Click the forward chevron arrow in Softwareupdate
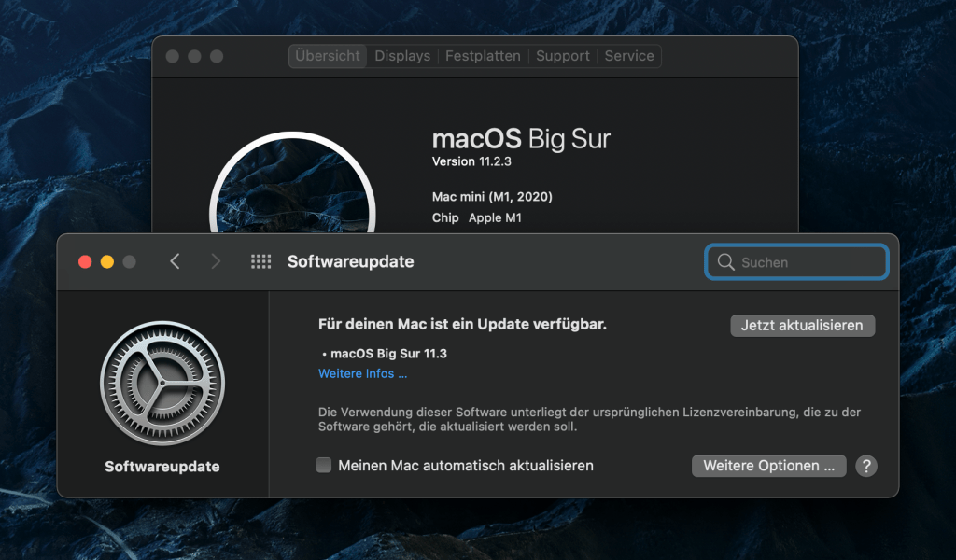Image resolution: width=956 pixels, height=560 pixels. 216,262
